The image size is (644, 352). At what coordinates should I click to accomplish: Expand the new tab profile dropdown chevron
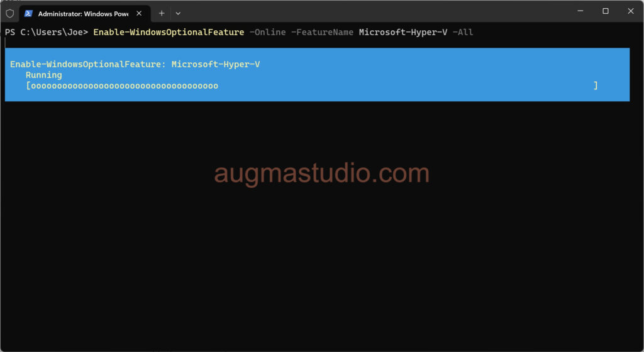pos(178,13)
